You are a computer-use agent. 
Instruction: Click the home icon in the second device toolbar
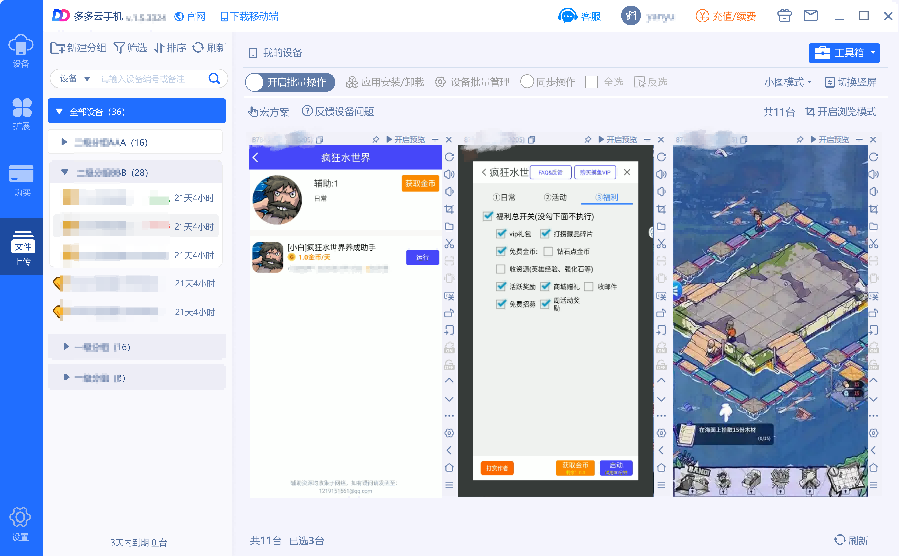661,468
